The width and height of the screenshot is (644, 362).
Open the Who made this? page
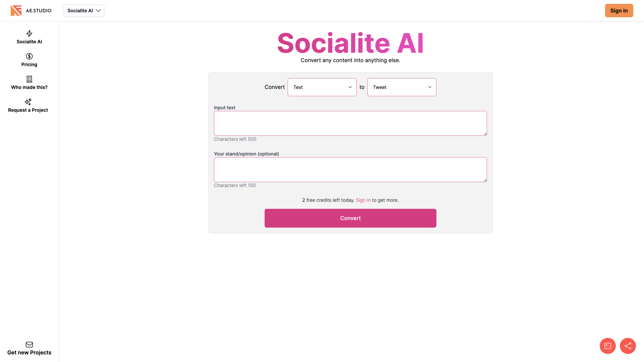coord(29,87)
